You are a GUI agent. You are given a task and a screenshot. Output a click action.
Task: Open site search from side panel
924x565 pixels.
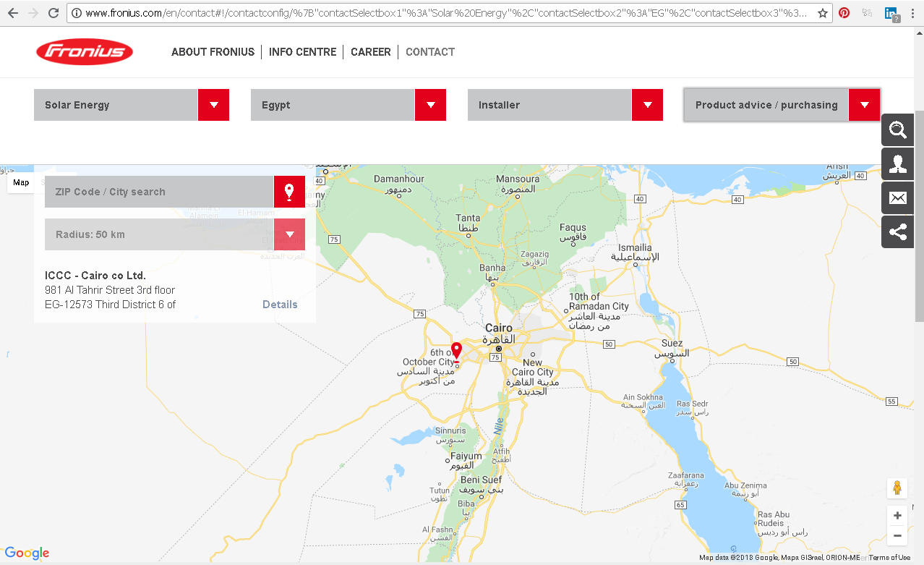pyautogui.click(x=897, y=130)
